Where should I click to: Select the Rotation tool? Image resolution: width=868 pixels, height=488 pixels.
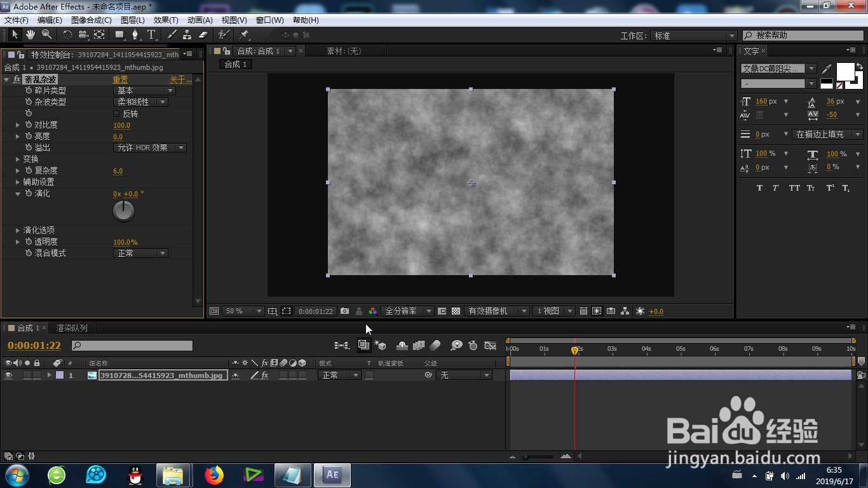click(x=67, y=34)
